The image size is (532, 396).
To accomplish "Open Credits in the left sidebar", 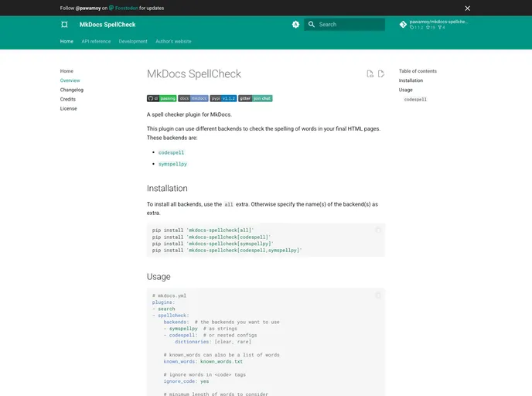I will (x=68, y=99).
